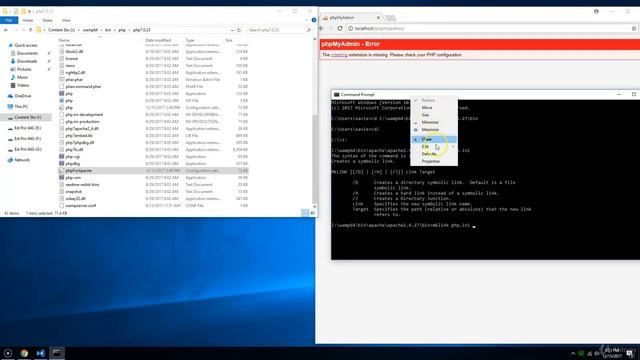Select the php7embed.lib file
640x360 pixels.
pyautogui.click(x=79, y=136)
